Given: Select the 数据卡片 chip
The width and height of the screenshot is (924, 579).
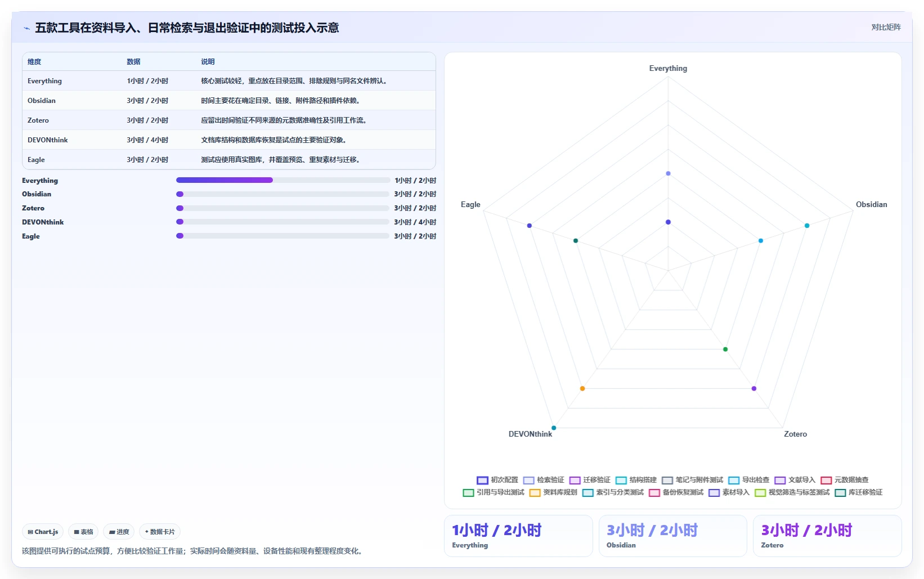Looking at the screenshot, I should tap(160, 532).
